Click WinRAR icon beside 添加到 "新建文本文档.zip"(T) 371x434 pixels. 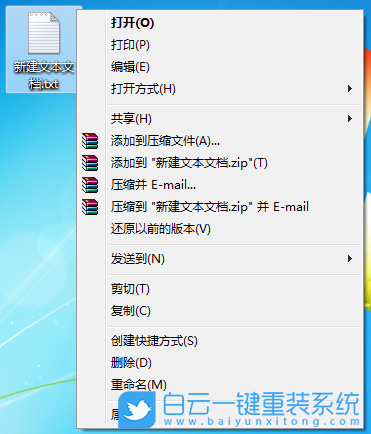tap(90, 163)
